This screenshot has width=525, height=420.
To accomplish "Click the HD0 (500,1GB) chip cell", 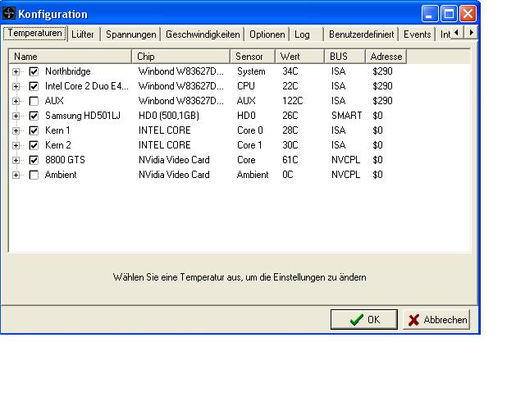I will [169, 116].
